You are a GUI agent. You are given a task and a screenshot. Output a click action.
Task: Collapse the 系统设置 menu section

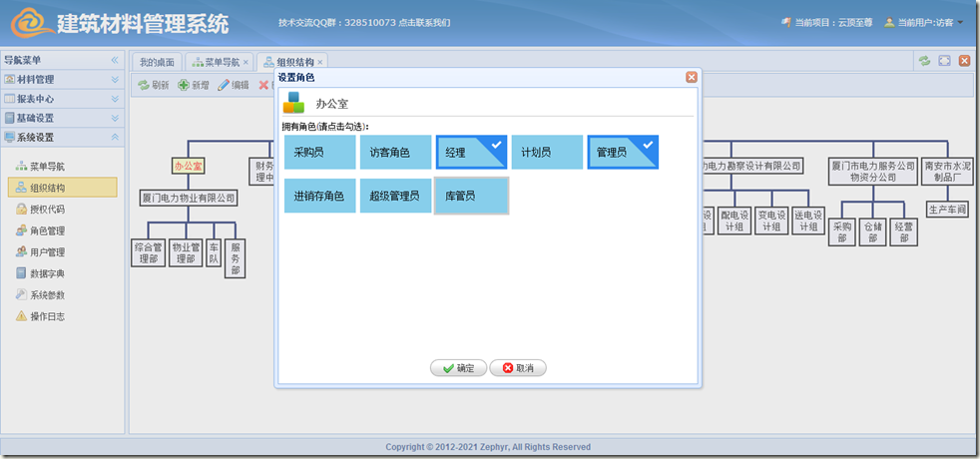pos(62,137)
